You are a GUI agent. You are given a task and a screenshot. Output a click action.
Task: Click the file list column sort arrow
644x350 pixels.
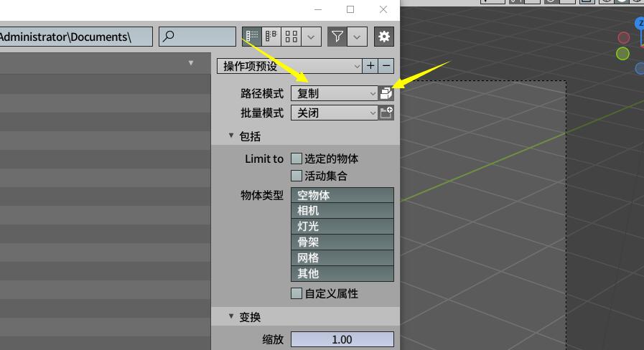coord(190,63)
